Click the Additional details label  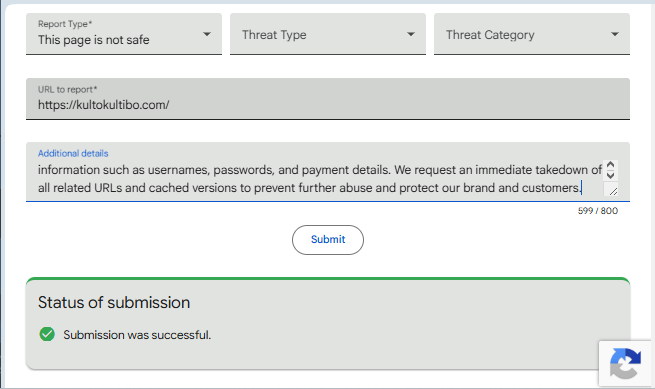73,153
